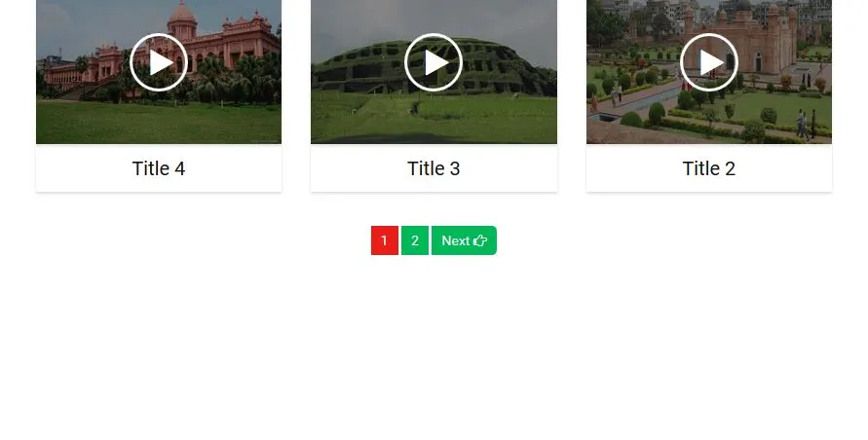
Task: Select the red page 1 button
Action: click(x=385, y=240)
